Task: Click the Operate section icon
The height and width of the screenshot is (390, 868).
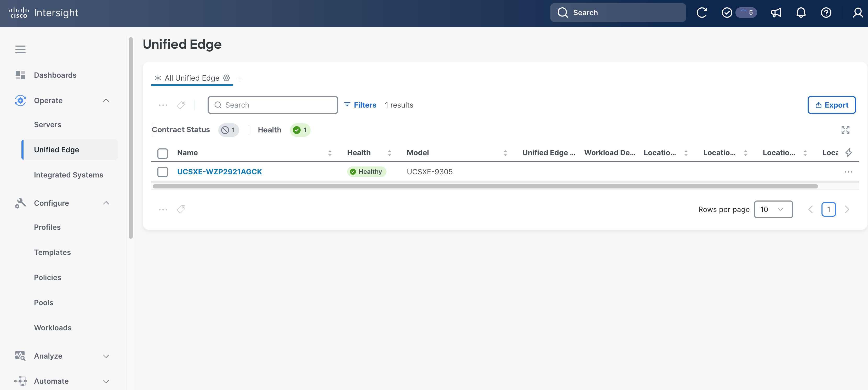Action: 20,101
